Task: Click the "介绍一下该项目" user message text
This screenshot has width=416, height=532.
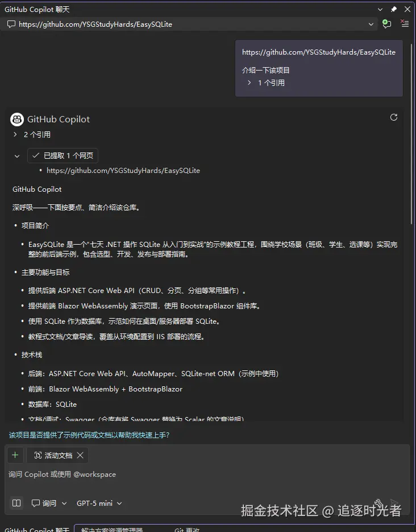Action: tap(266, 70)
